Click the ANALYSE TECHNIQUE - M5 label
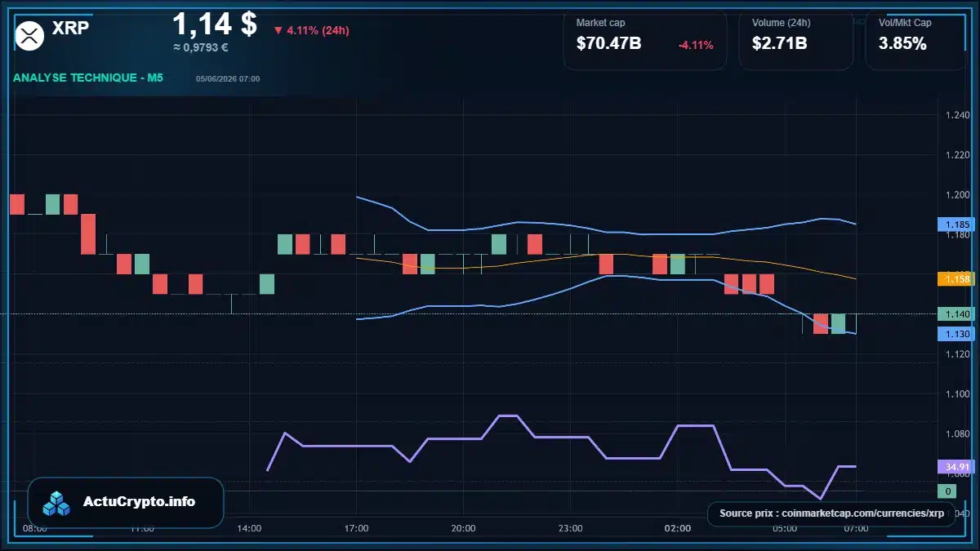 coord(88,78)
